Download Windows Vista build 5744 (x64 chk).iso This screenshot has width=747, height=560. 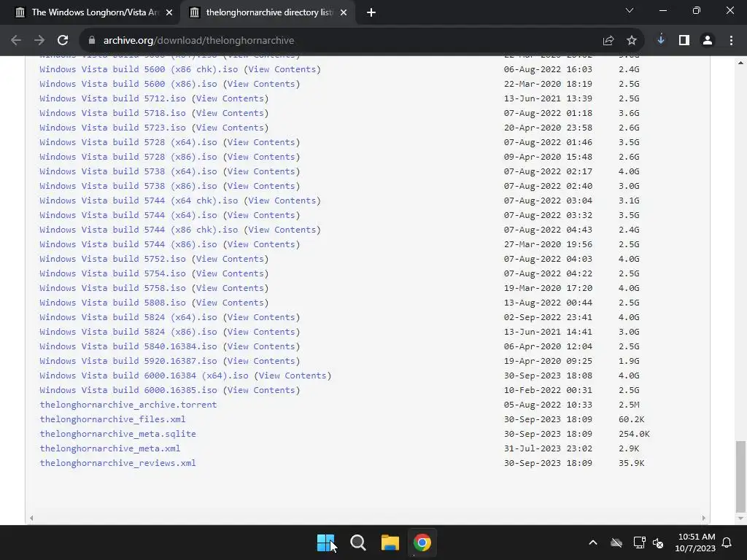click(139, 201)
